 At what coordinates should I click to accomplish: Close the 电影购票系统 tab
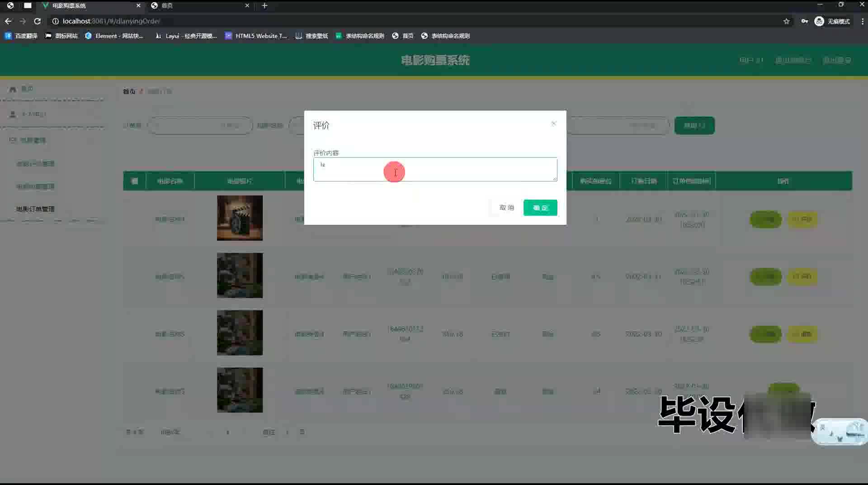pyautogui.click(x=138, y=5)
